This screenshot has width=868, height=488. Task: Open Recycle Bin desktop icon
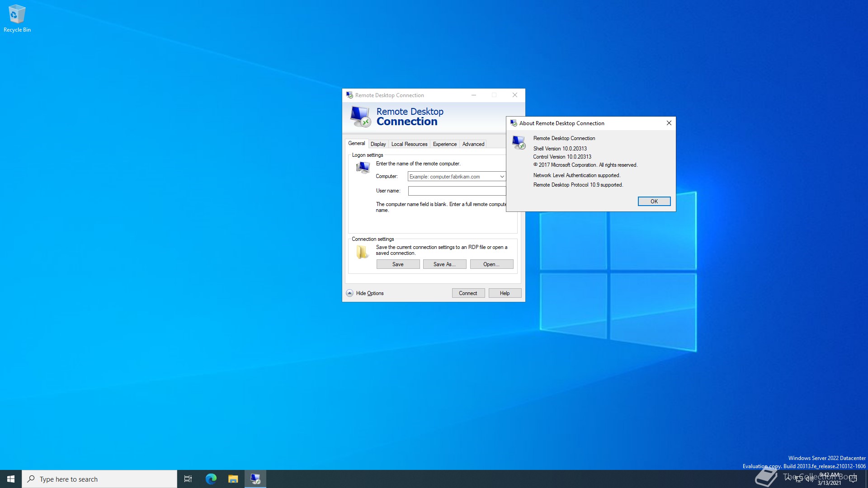coord(17,19)
